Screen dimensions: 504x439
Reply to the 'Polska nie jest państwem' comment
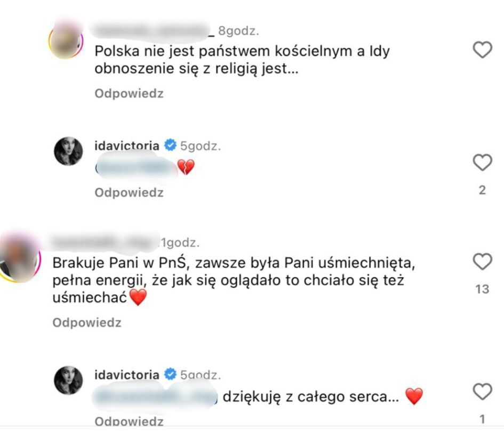point(129,93)
